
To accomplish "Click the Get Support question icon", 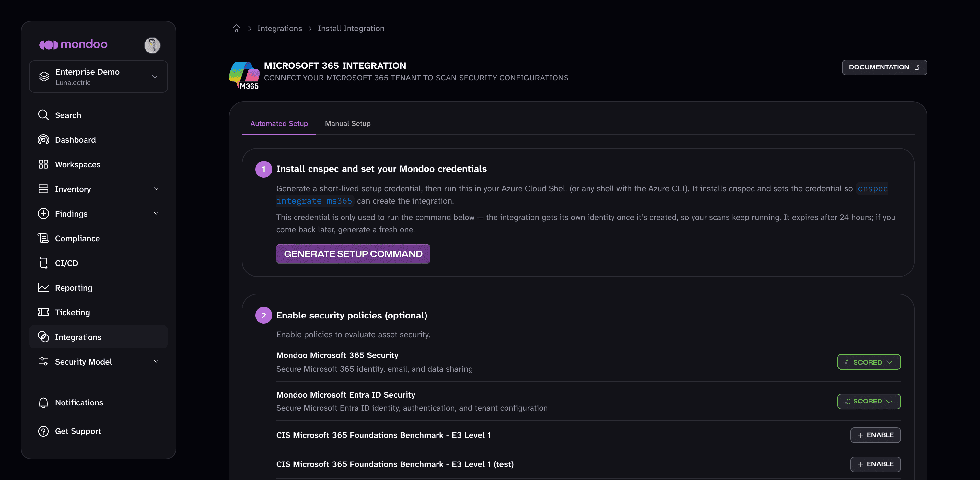I will click(x=43, y=431).
